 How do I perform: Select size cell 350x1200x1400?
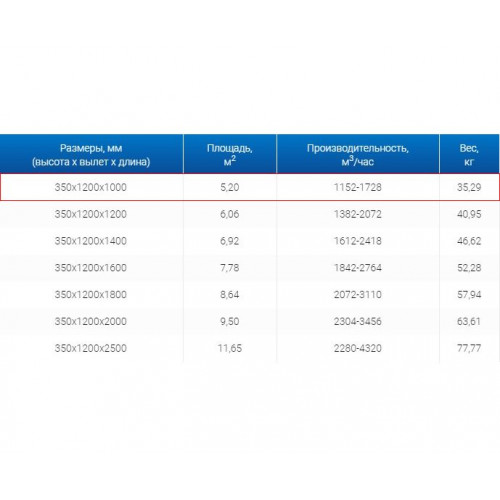[x=91, y=241]
